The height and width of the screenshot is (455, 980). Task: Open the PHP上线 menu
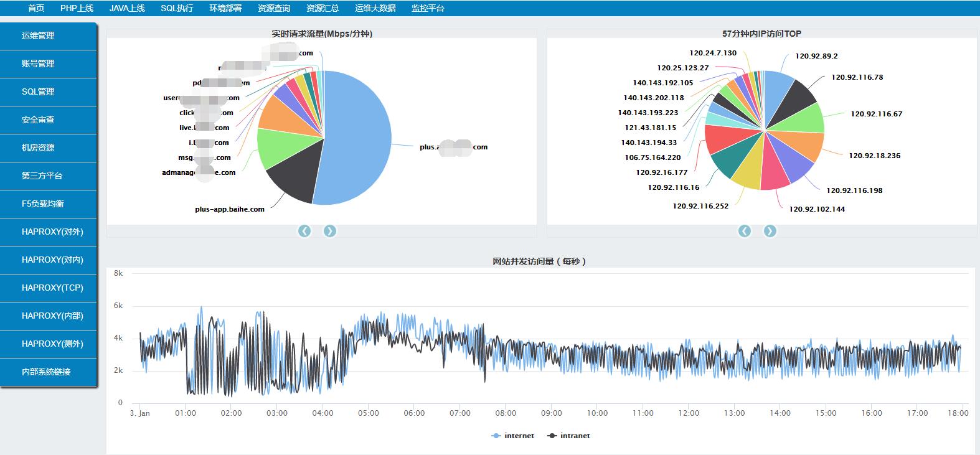pos(77,8)
